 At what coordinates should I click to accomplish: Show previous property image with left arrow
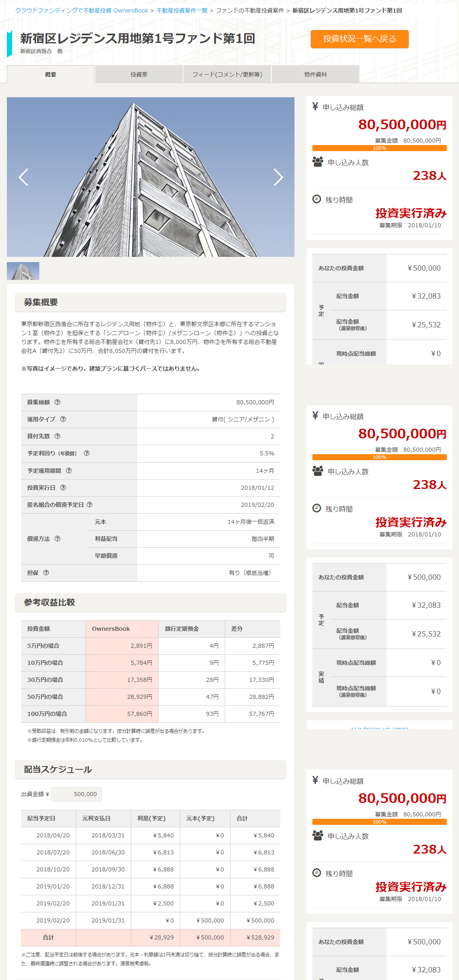pyautogui.click(x=23, y=177)
